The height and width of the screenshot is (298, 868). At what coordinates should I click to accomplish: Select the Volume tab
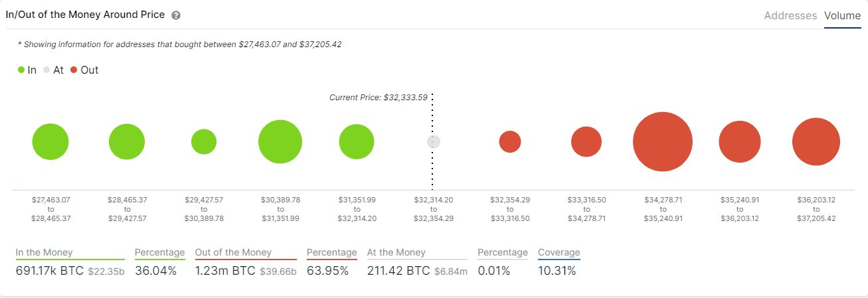(843, 15)
